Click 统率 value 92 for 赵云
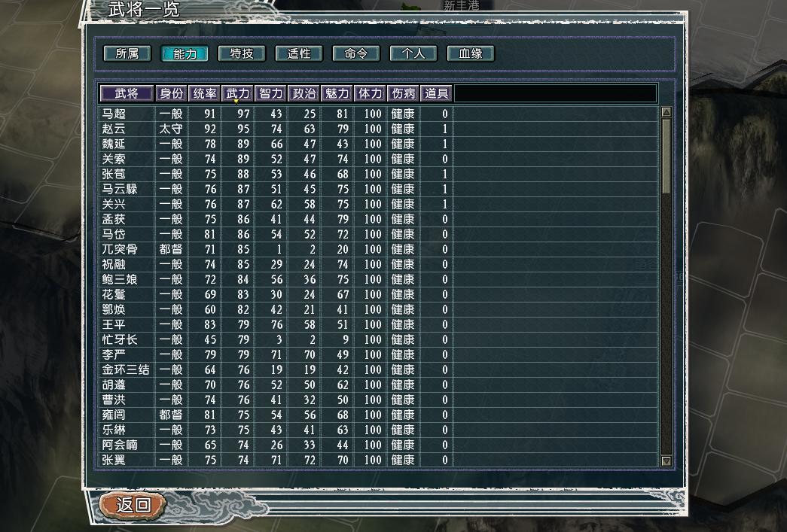 (210, 129)
